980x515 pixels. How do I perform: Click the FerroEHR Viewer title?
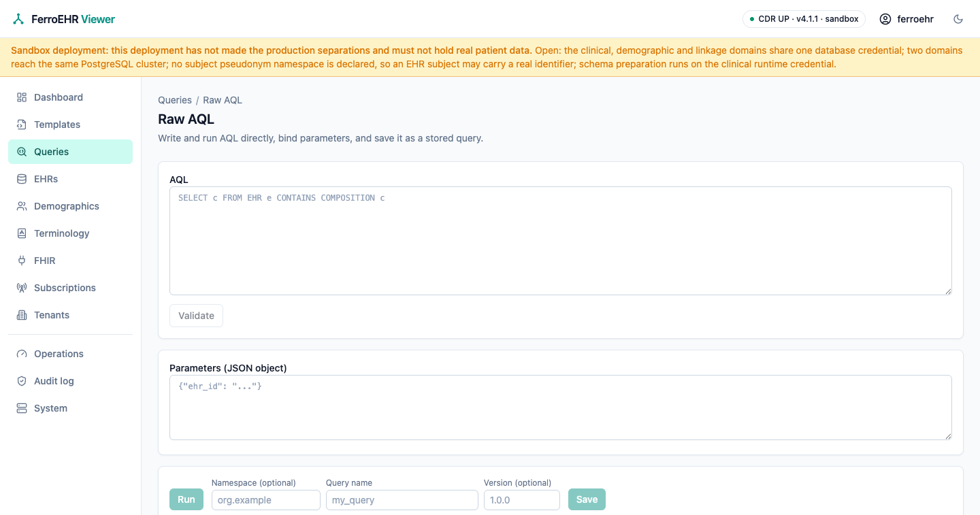pyautogui.click(x=73, y=19)
